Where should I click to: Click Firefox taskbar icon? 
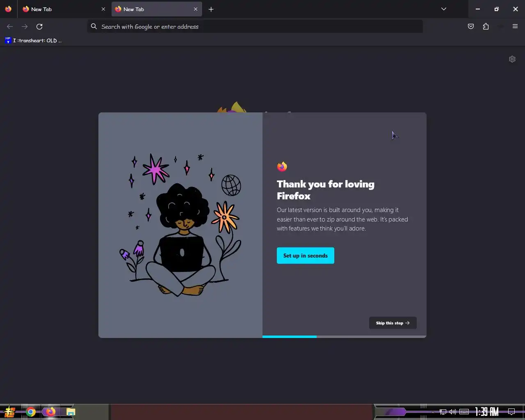pos(50,412)
